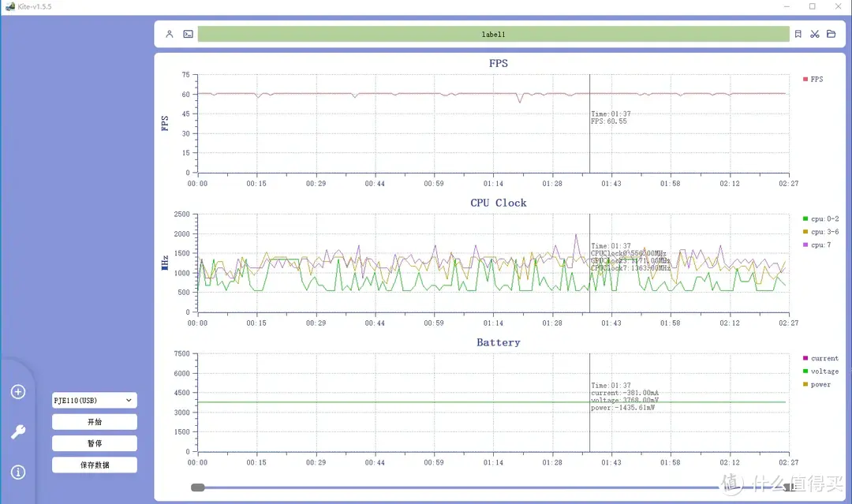Click the scissors cut icon

(x=815, y=35)
